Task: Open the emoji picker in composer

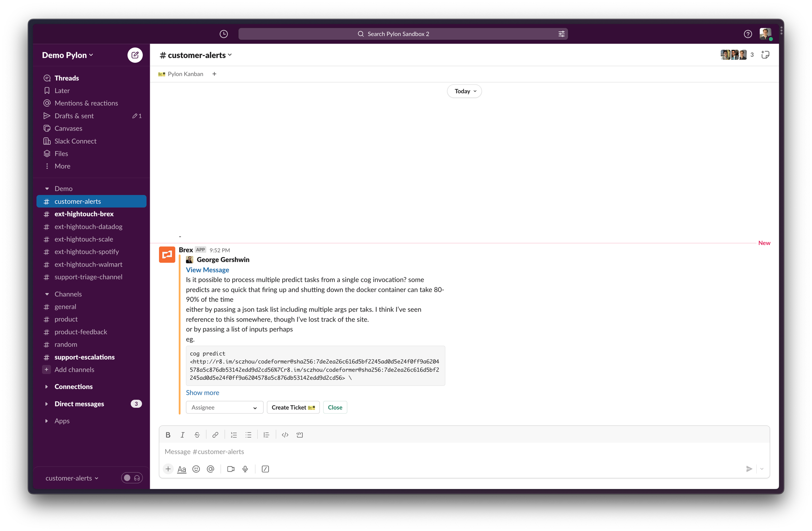Action: (196, 469)
